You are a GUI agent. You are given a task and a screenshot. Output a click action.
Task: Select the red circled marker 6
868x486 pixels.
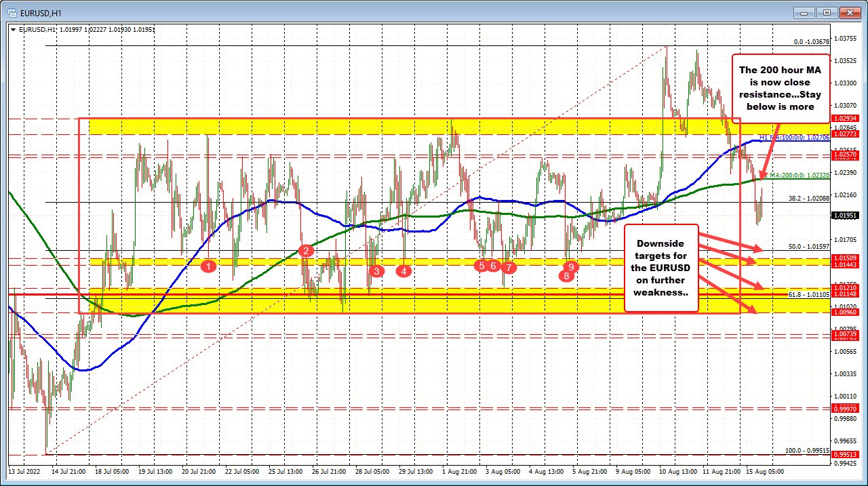coord(493,266)
